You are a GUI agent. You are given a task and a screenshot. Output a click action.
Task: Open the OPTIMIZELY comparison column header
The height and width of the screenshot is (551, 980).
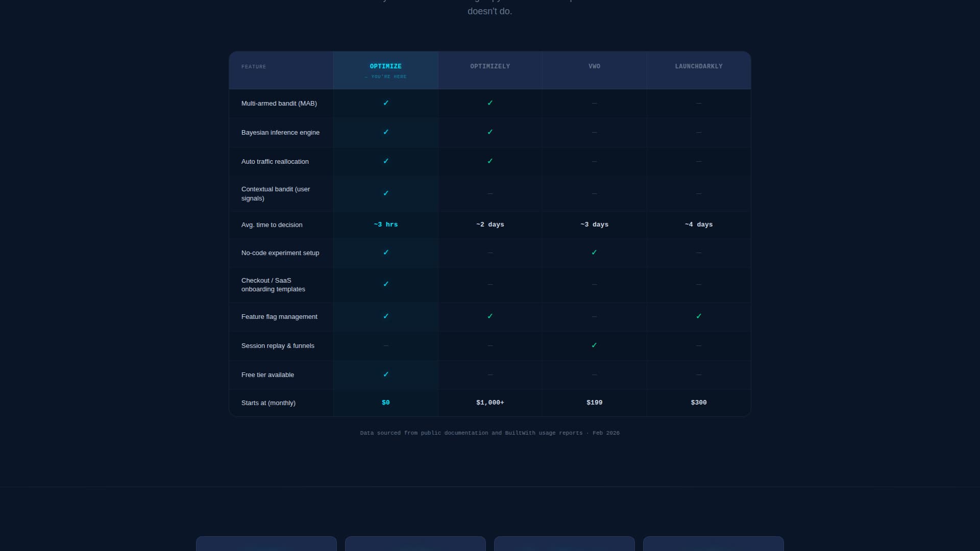pos(490,66)
